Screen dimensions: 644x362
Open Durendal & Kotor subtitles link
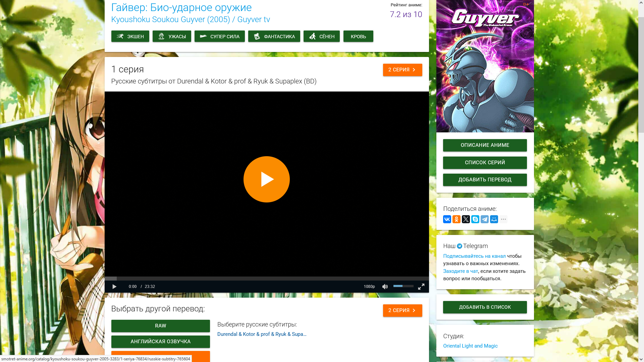262,334
